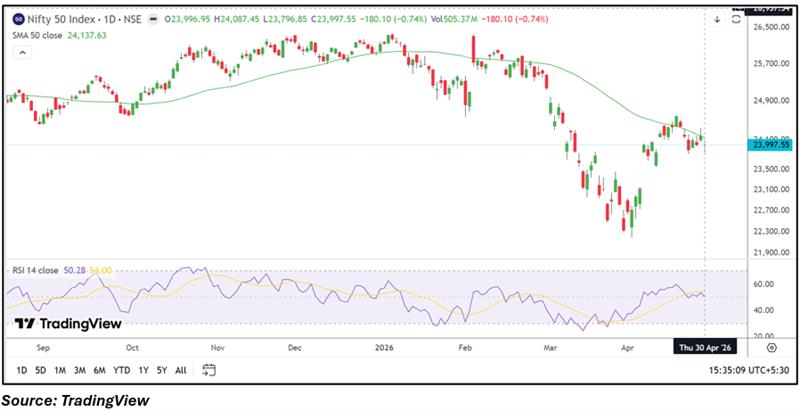Select the 1Y time range
The width and height of the screenshot is (800, 411).
[143, 370]
